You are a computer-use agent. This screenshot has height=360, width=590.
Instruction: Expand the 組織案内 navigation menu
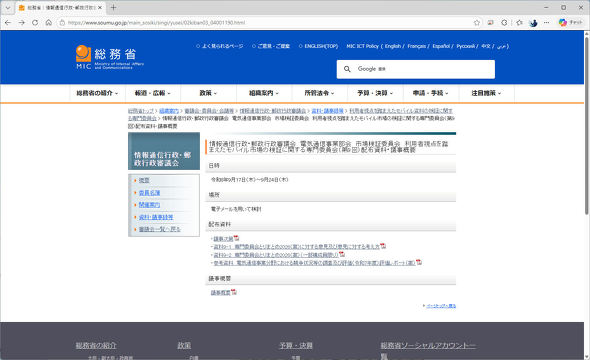(x=264, y=93)
